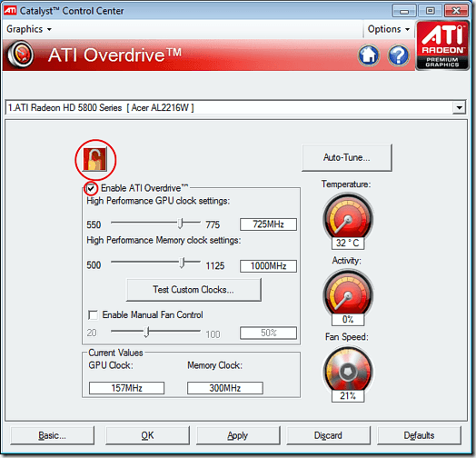The image size is (476, 458).
Task: Click the 'Current Values' group label
Action: (x=115, y=353)
